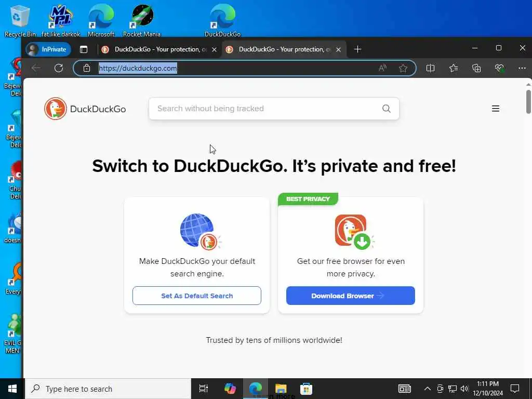Open the tab actions menu icon
Viewport: 532px width, 399px height.
(84, 49)
